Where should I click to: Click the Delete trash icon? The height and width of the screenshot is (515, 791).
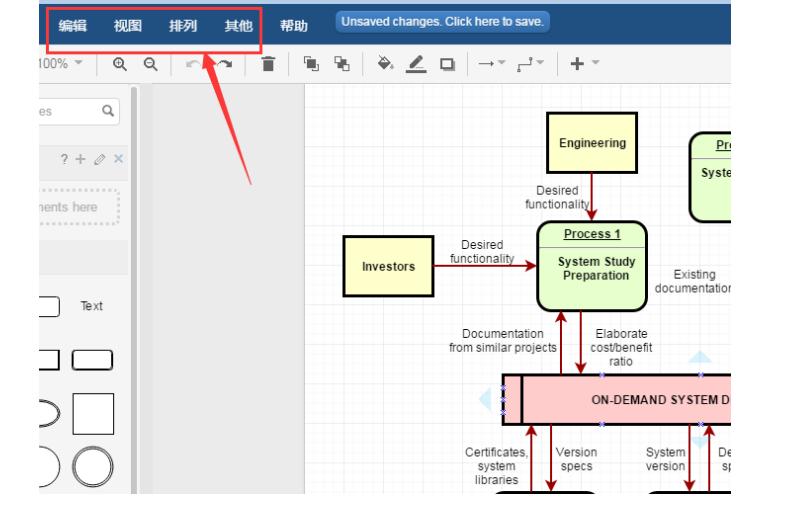pyautogui.click(x=268, y=64)
